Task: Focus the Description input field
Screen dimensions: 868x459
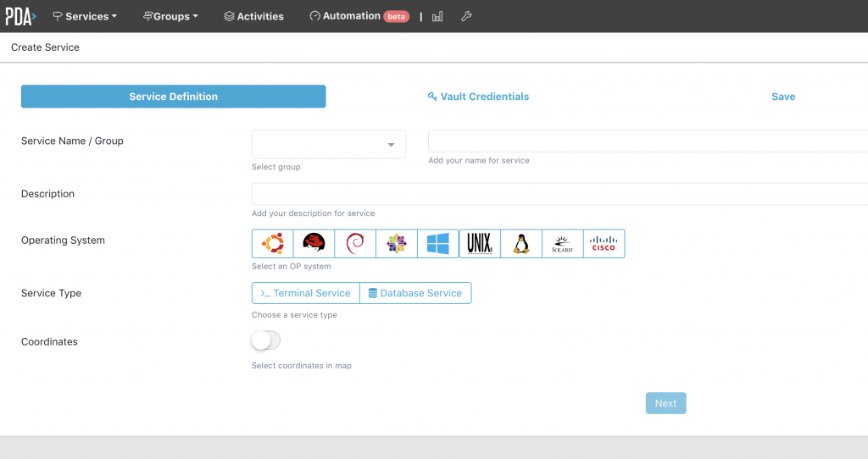Action: 559,194
